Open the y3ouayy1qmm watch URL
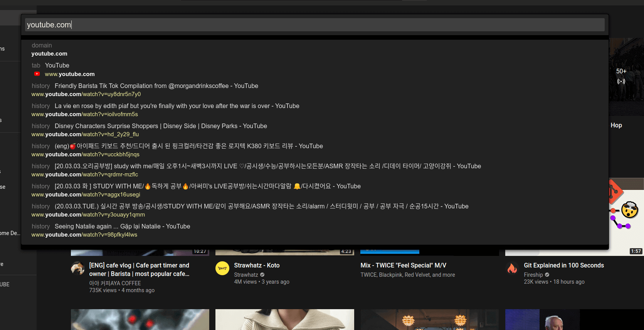This screenshot has height=330, width=644. pyautogui.click(x=88, y=215)
